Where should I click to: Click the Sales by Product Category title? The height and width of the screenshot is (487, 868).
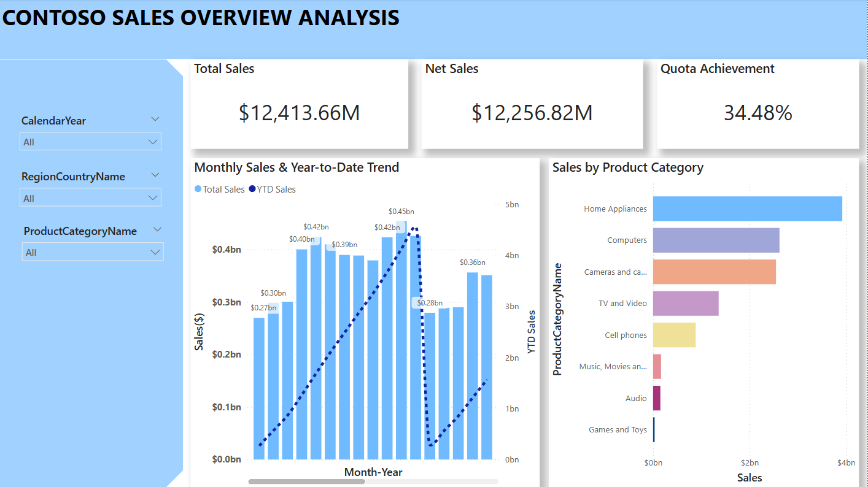point(628,167)
